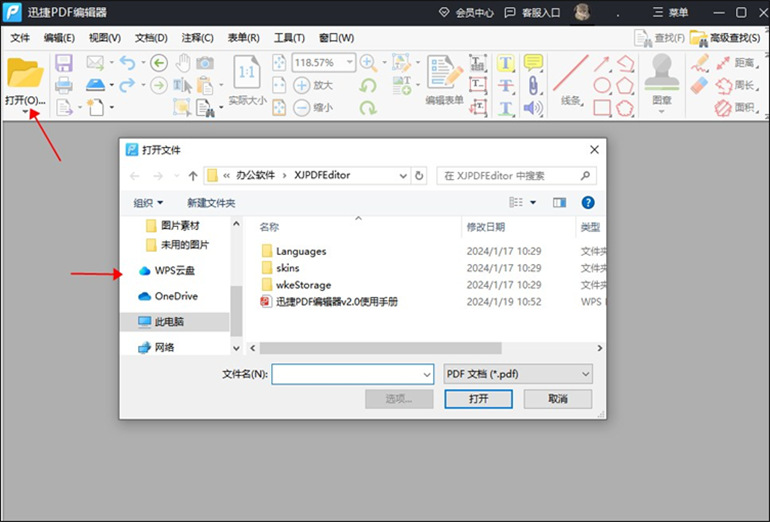The image size is (770, 522).
Task: Click the Stamp (图章) tool
Action: pyautogui.click(x=662, y=73)
